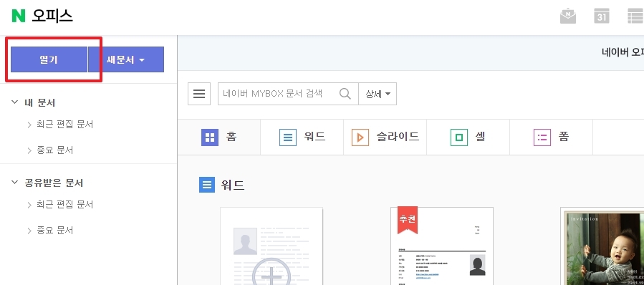
Task: Select the 추천 resume template thumbnail
Action: tap(442, 246)
